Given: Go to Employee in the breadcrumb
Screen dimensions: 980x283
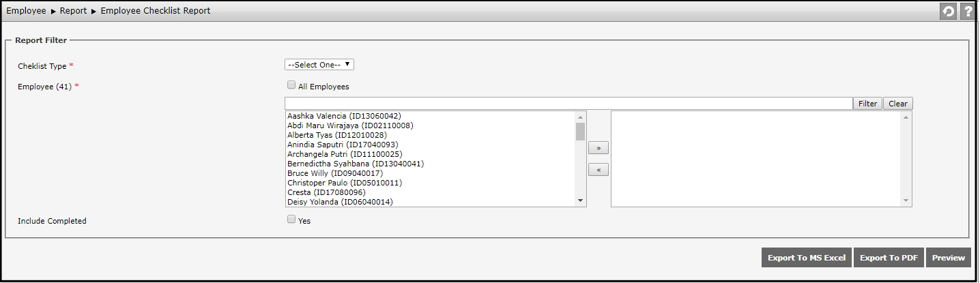Looking at the screenshot, I should pos(26,11).
